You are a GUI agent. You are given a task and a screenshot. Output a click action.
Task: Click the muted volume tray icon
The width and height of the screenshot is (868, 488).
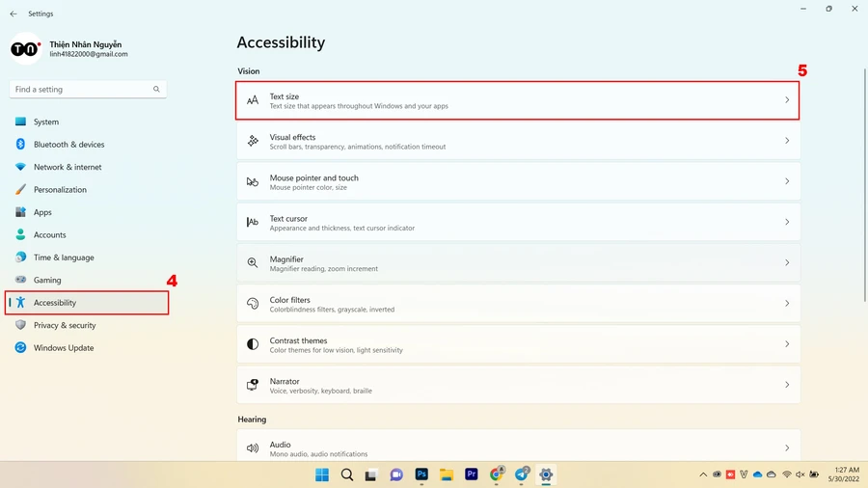pyautogui.click(x=800, y=474)
